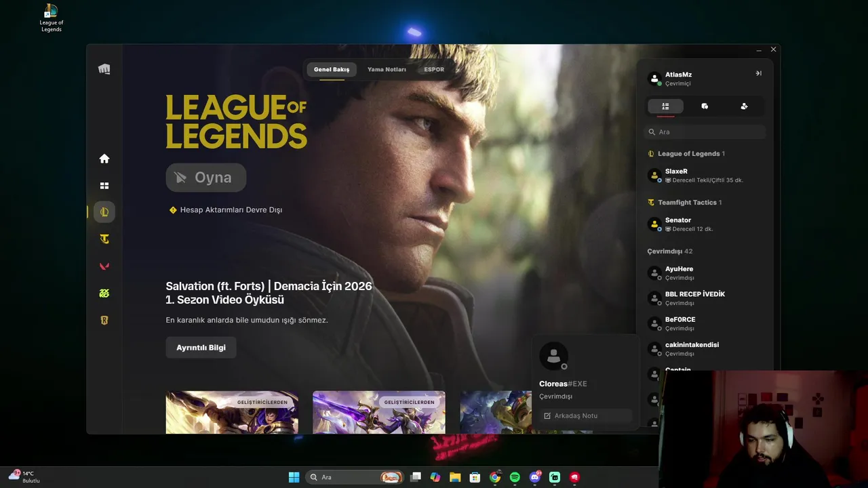Click the Oyna play button
868x488 pixels.
[x=206, y=178]
